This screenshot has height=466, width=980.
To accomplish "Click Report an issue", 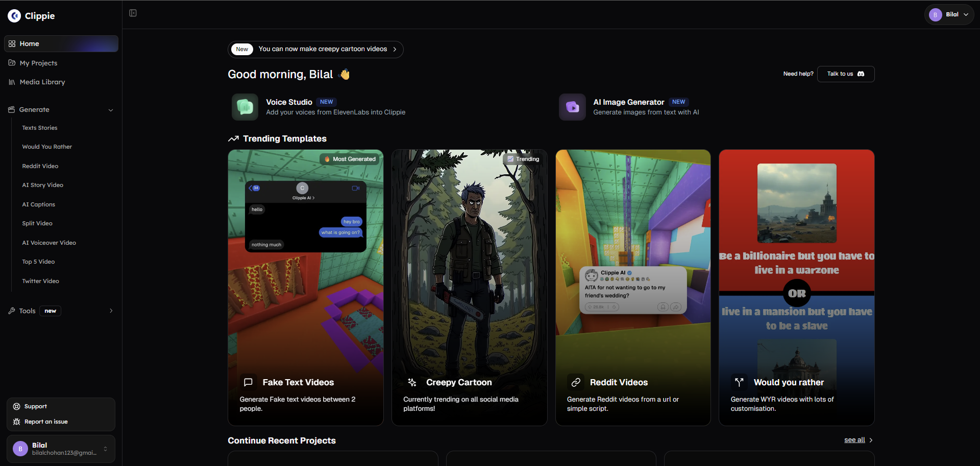I will (46, 422).
